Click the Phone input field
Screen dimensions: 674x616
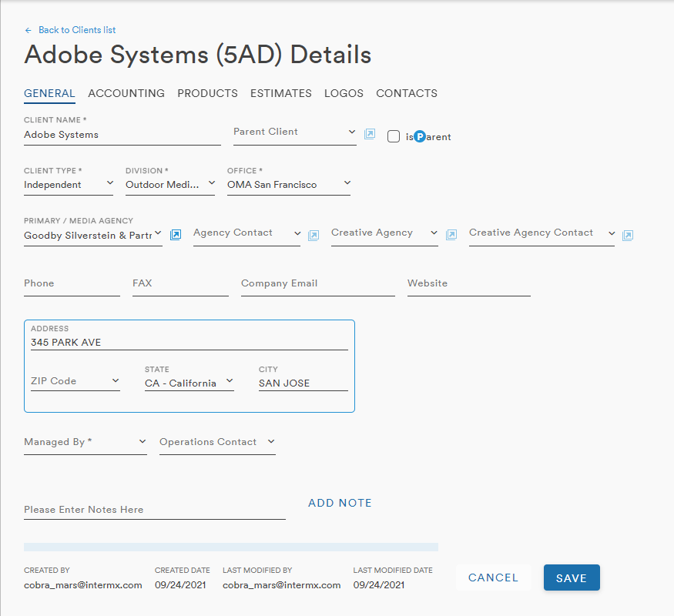[72, 284]
